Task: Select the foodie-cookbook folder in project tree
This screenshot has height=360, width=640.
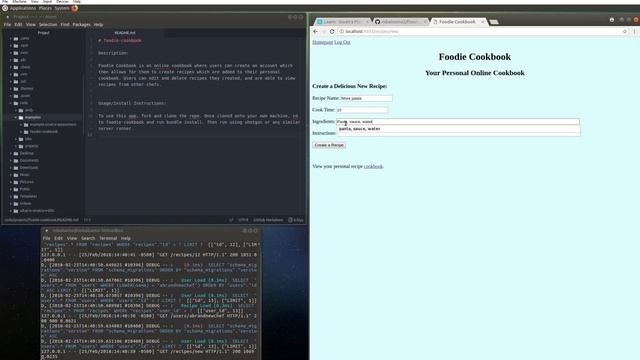Action: (x=44, y=132)
